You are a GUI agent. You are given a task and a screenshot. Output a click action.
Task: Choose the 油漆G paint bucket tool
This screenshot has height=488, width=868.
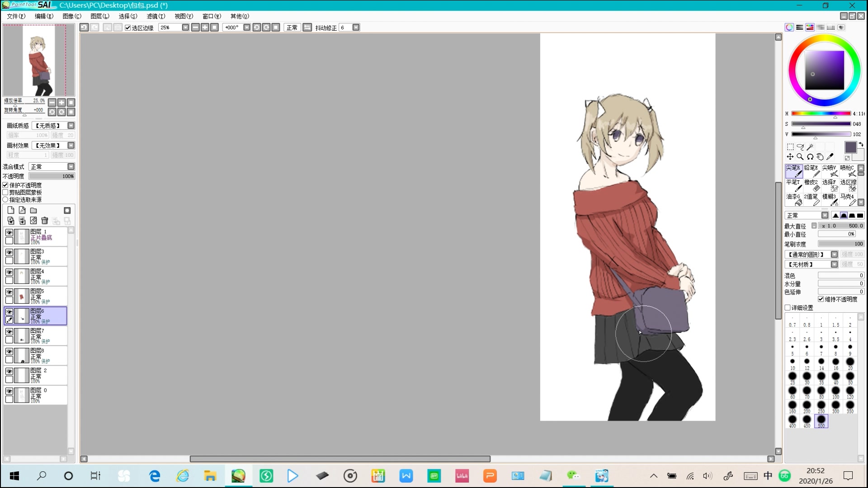(x=793, y=200)
